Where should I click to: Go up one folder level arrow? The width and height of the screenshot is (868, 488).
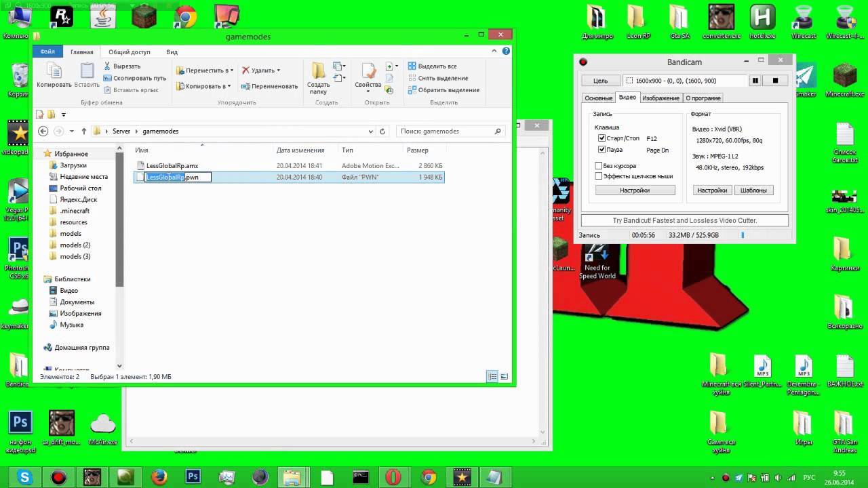[x=84, y=131]
